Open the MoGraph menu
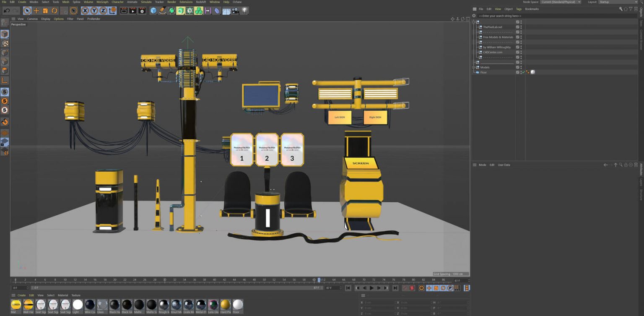644x316 pixels. (x=102, y=2)
